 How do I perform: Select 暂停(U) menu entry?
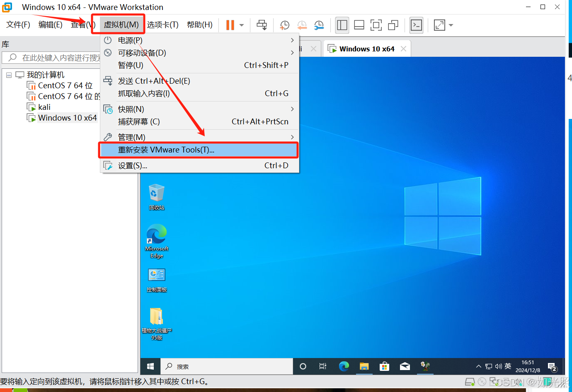tap(200, 65)
